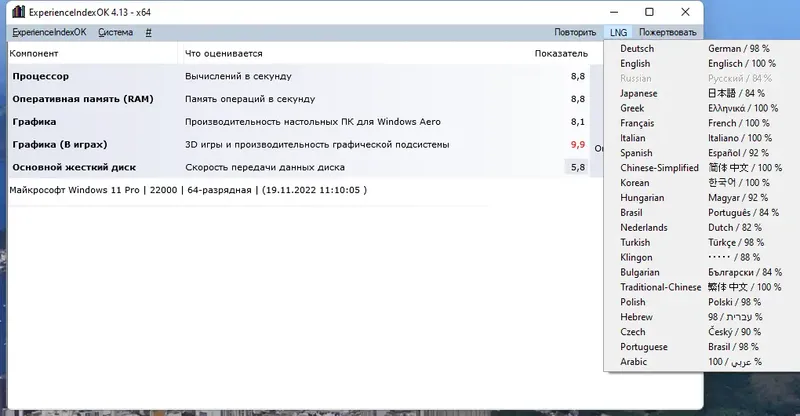Select Français language
Image resolution: width=800 pixels, height=416 pixels.
pos(702,123)
